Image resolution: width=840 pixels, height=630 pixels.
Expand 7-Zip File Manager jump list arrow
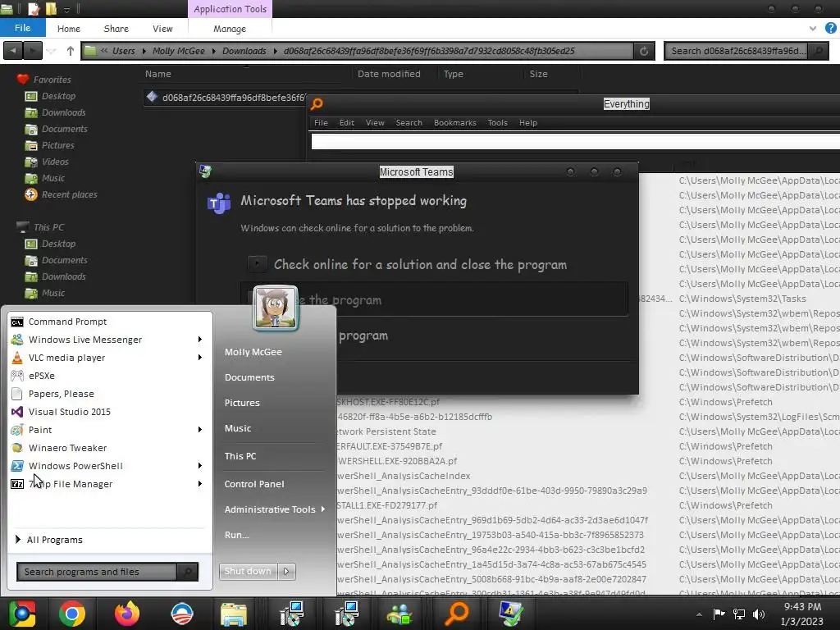[200, 484]
